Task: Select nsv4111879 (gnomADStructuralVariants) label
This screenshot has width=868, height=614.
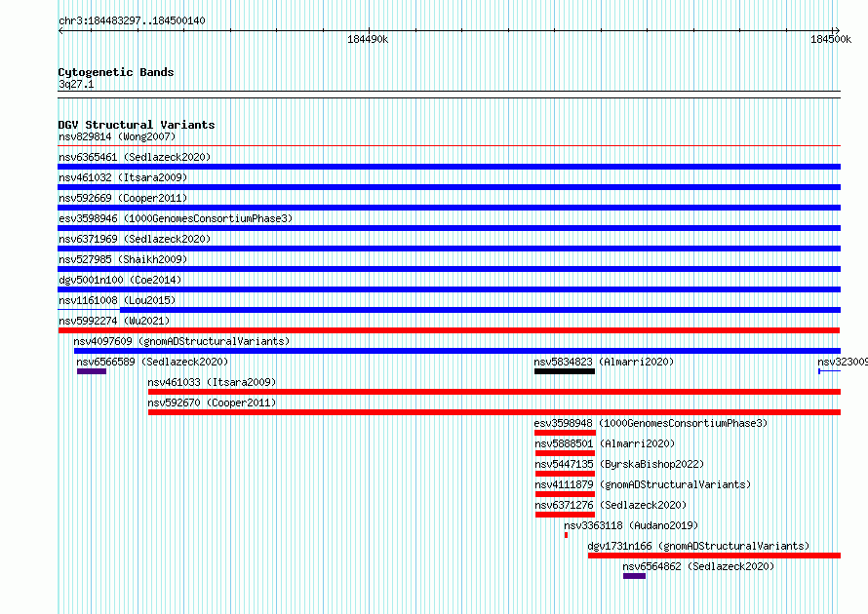Action: (643, 484)
